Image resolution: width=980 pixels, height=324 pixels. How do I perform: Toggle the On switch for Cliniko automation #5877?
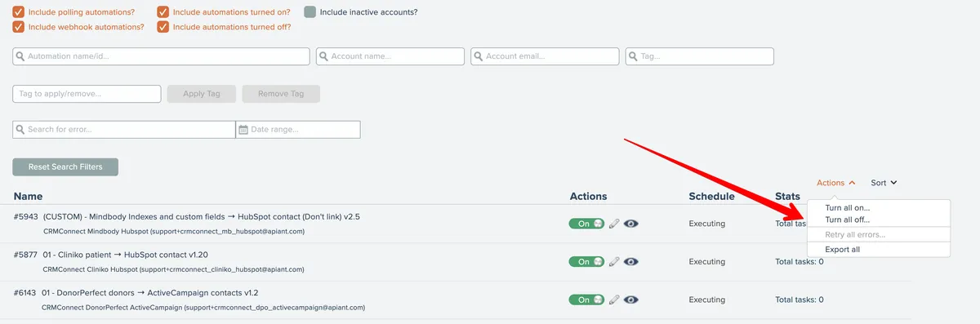[587, 262]
